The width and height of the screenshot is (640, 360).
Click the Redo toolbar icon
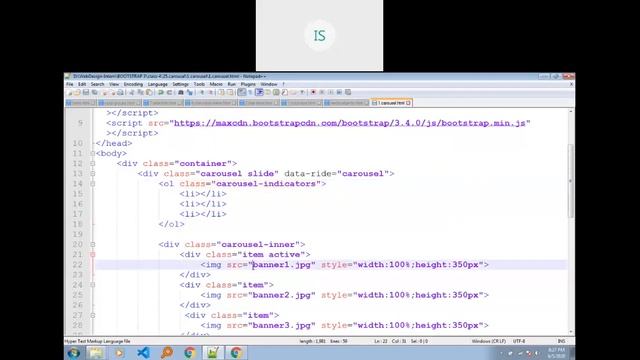pos(169,93)
